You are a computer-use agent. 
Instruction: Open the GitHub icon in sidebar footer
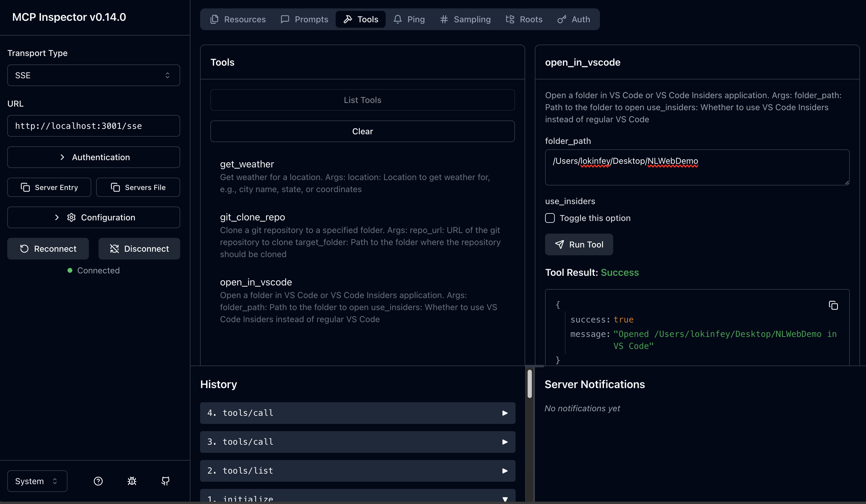pos(165,481)
